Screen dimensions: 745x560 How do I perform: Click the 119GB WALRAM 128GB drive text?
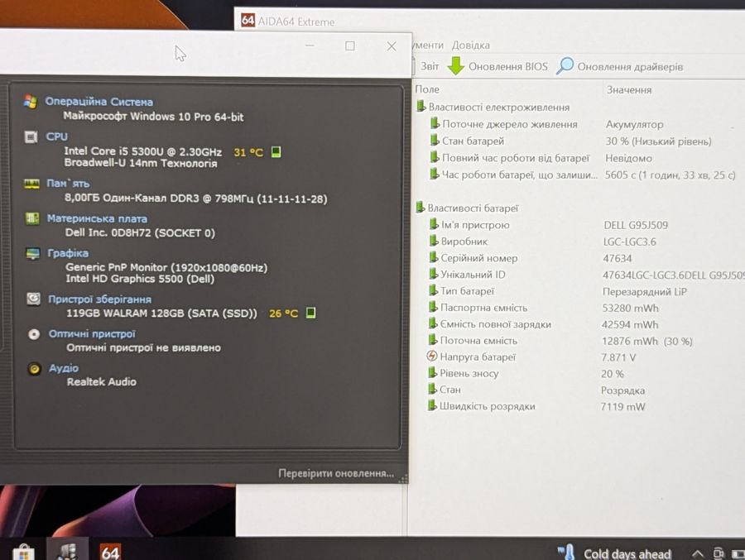[161, 313]
